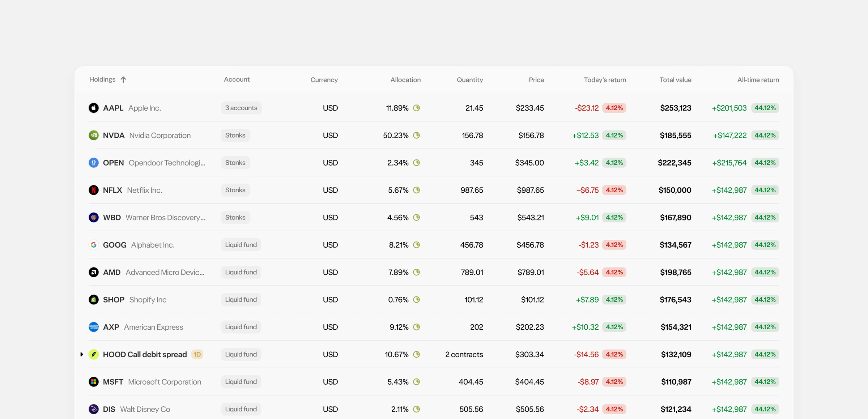Open the 'Shopify Inc' holding name
Image resolution: width=868 pixels, height=419 pixels.
click(x=148, y=300)
